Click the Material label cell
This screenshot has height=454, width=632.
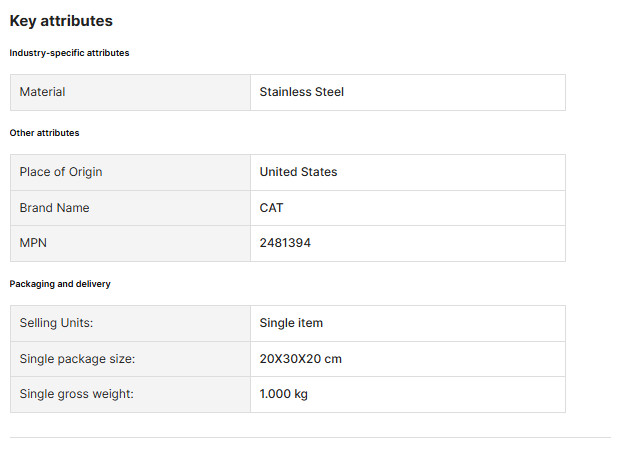(130, 92)
